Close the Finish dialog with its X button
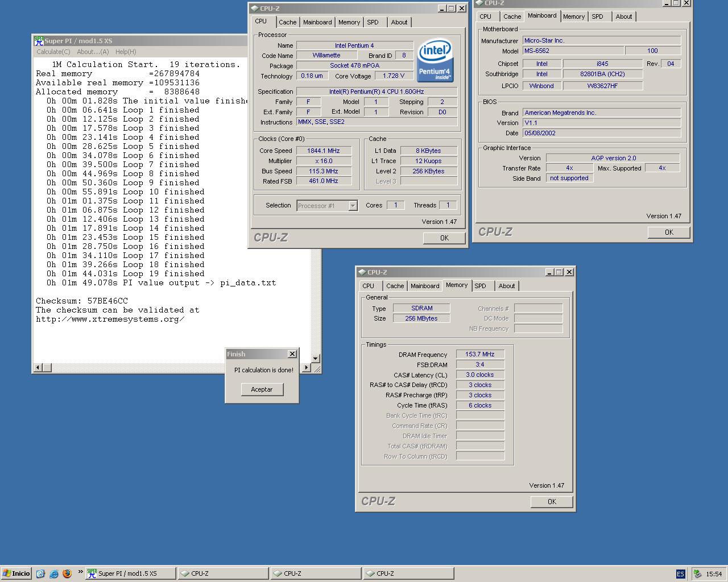Screen dimensions: 728x582 pos(292,354)
